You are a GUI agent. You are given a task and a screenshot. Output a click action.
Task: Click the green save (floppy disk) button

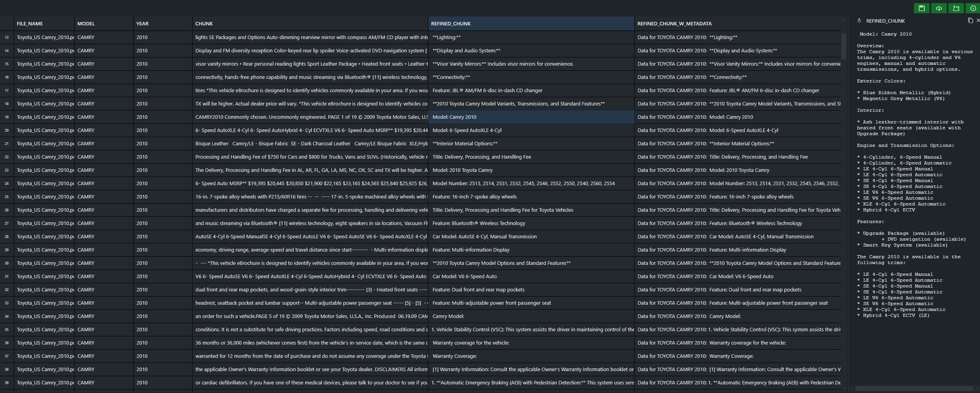921,8
